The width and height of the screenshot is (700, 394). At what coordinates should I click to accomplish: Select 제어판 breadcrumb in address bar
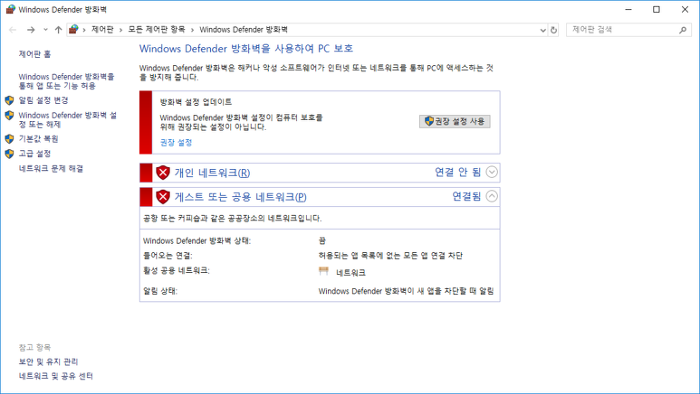tap(102, 29)
